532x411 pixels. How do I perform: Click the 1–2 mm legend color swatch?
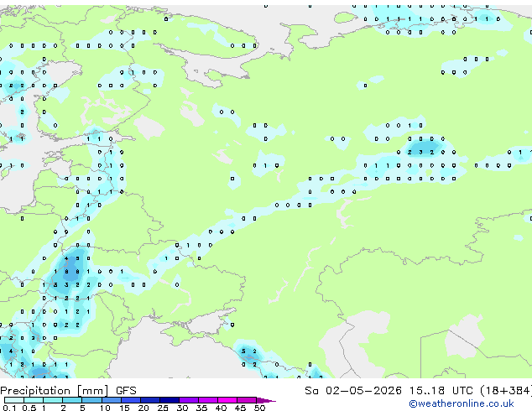tap(53, 400)
